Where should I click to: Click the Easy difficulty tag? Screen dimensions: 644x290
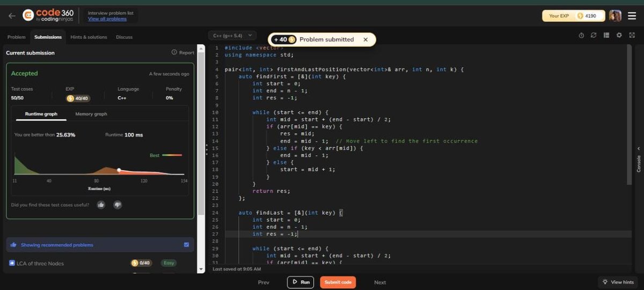pos(169,263)
